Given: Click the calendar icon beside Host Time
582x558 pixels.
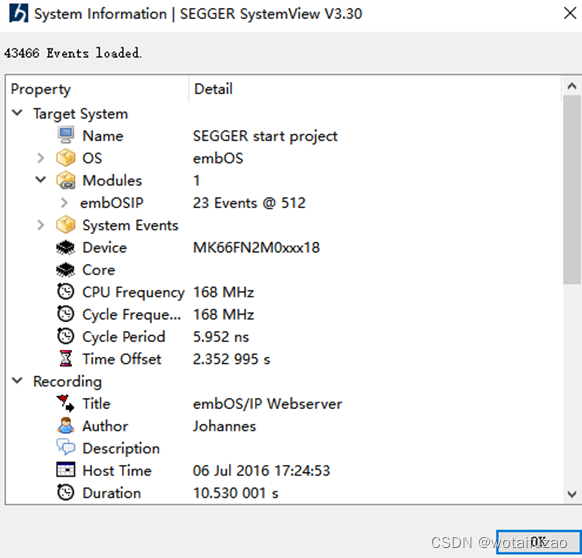Looking at the screenshot, I should pos(66,470).
